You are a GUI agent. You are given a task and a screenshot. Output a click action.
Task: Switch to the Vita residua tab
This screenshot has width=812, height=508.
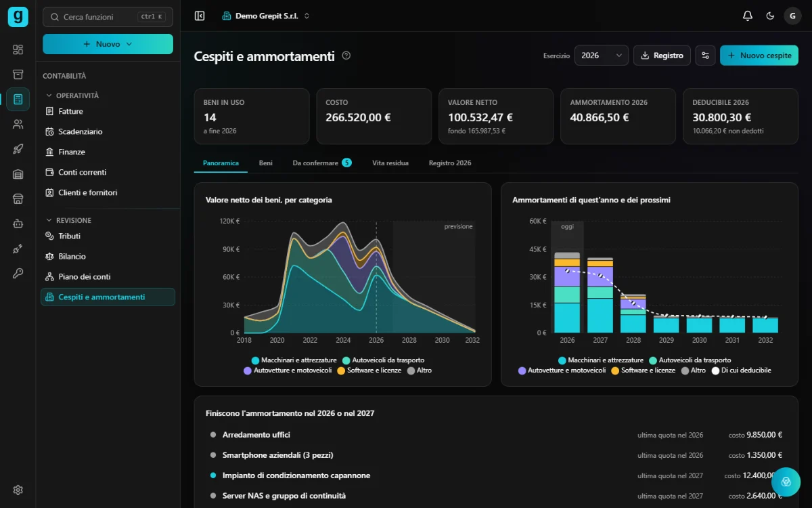[x=390, y=163]
